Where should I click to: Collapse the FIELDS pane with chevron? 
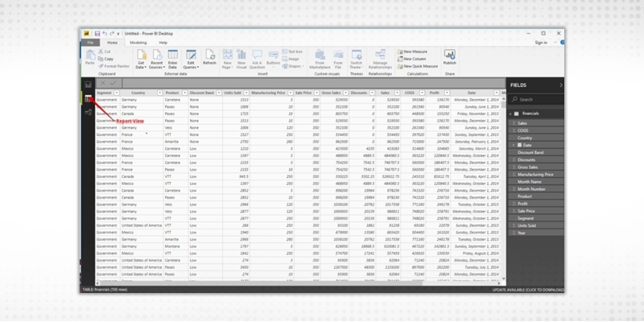[x=561, y=85]
